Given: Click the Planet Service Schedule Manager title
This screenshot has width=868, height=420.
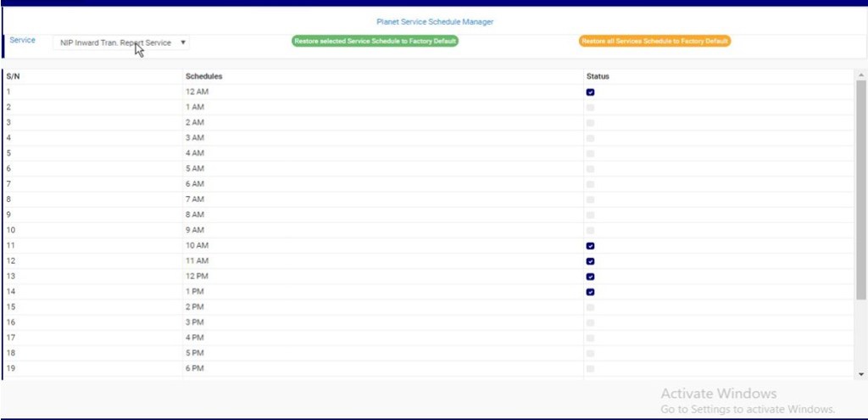Looking at the screenshot, I should pos(435,21).
